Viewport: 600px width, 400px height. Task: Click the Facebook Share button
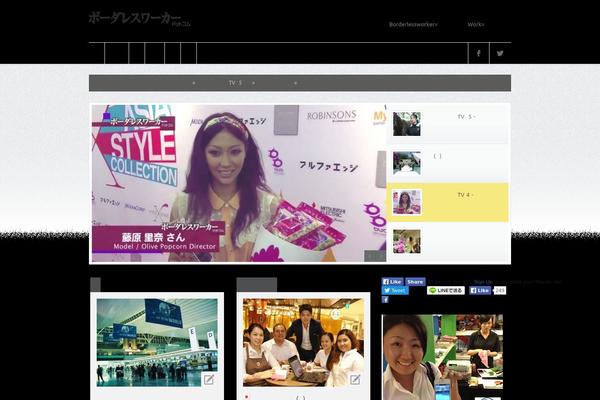pyautogui.click(x=415, y=282)
